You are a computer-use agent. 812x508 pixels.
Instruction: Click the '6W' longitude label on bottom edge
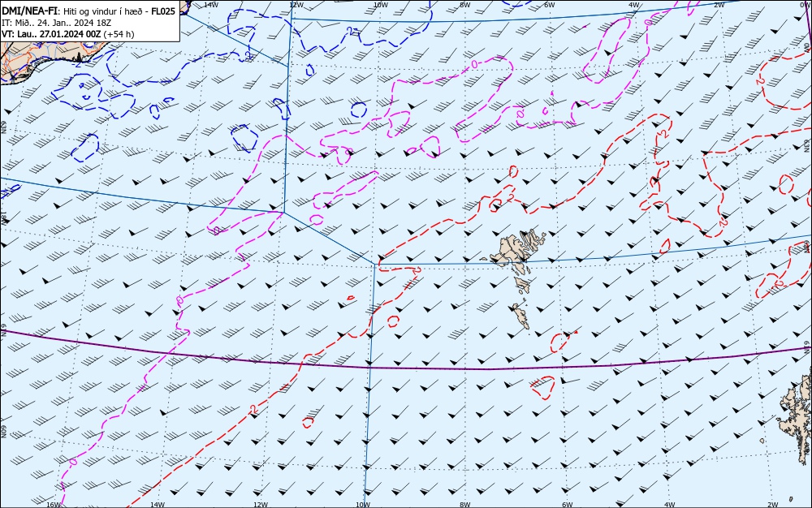(568, 505)
